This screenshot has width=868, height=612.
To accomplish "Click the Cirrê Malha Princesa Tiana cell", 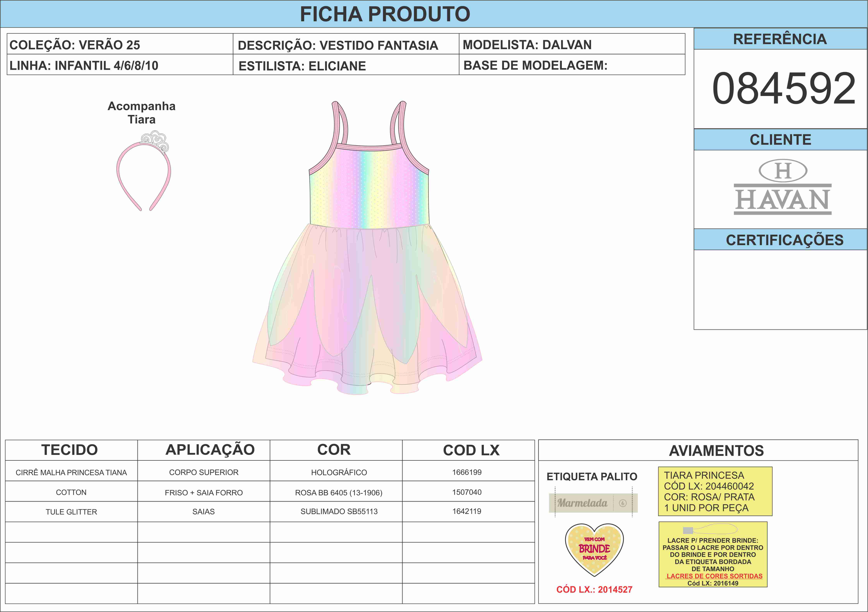I will pos(71,472).
